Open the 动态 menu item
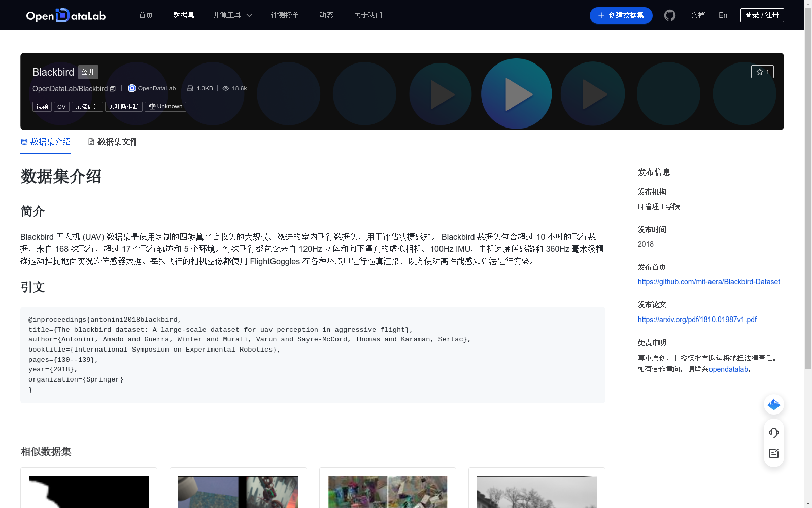This screenshot has width=812, height=508. [326, 15]
